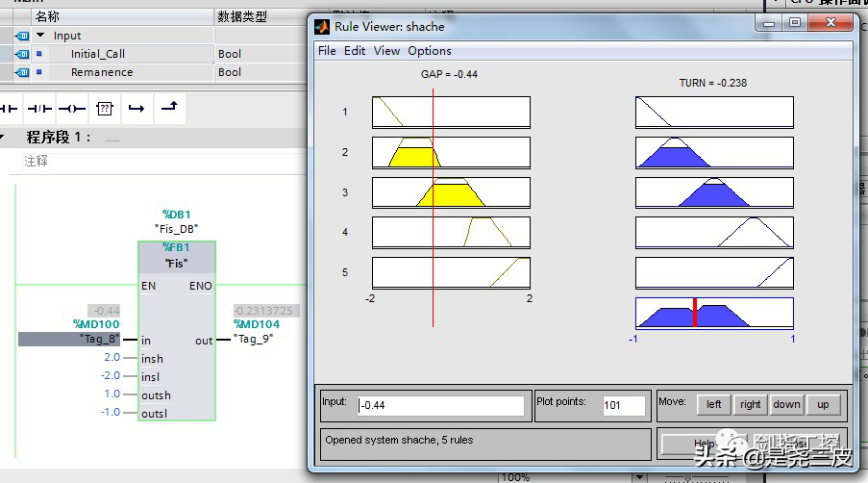Click the open branch arrow icon

coord(136,109)
